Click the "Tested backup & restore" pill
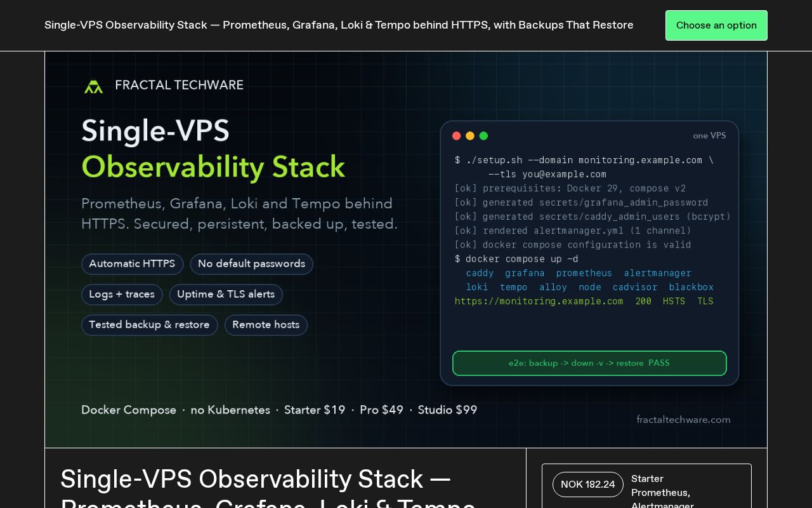Screen dimensions: 812x508 coord(149,325)
